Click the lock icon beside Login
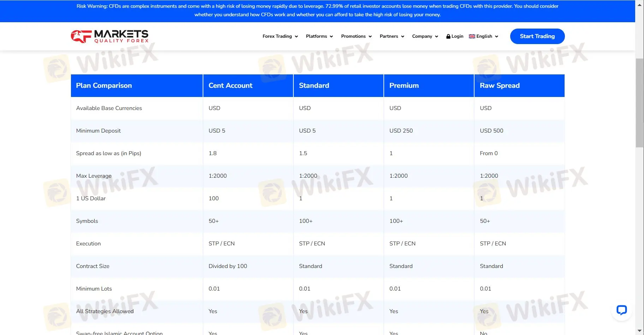 tap(448, 36)
